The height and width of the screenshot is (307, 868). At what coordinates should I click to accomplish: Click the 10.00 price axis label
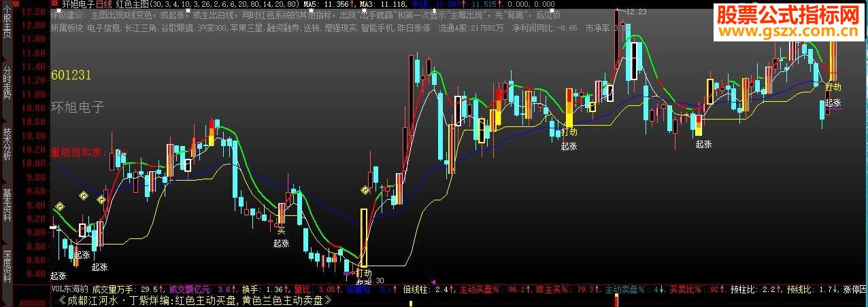coord(33,163)
